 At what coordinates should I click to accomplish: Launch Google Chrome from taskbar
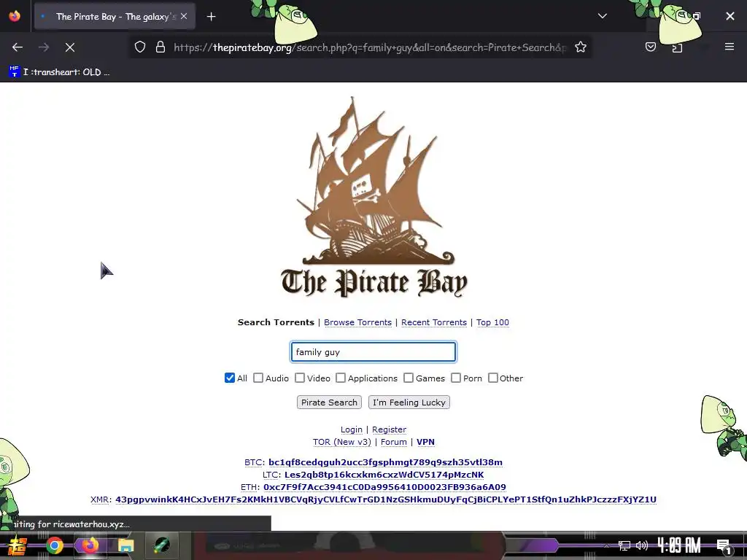(x=54, y=545)
